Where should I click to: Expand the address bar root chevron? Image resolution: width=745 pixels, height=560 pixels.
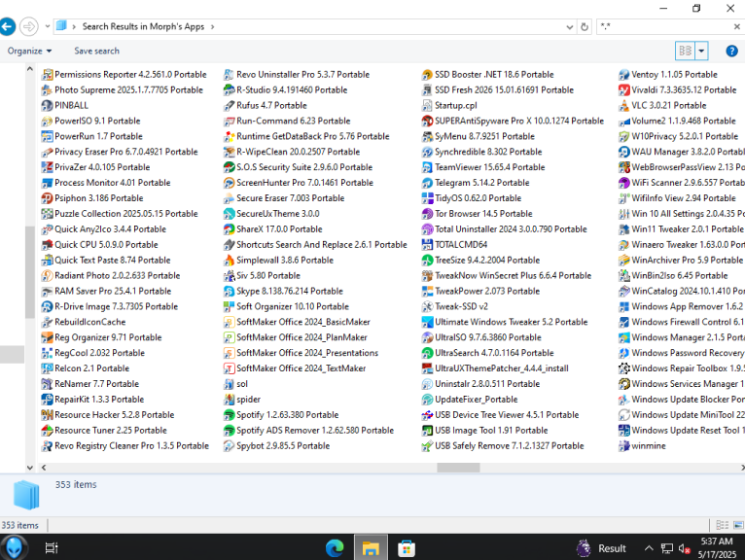pyautogui.click(x=74, y=27)
